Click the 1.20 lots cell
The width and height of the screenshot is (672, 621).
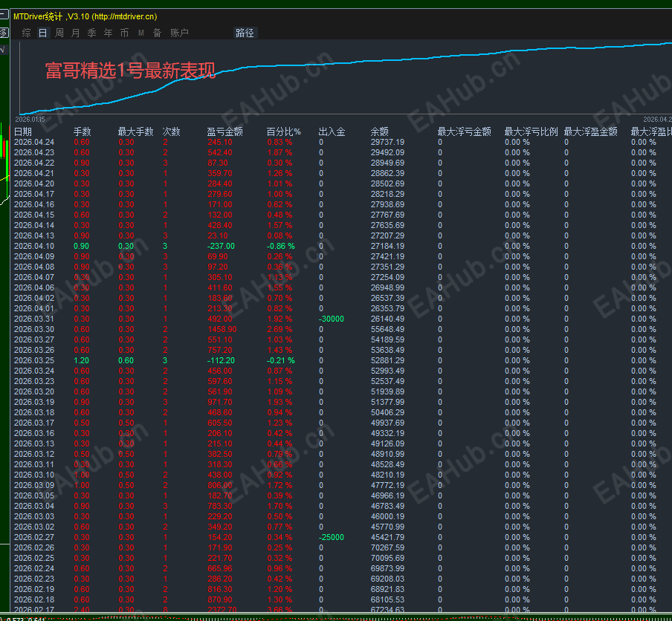pyautogui.click(x=82, y=360)
